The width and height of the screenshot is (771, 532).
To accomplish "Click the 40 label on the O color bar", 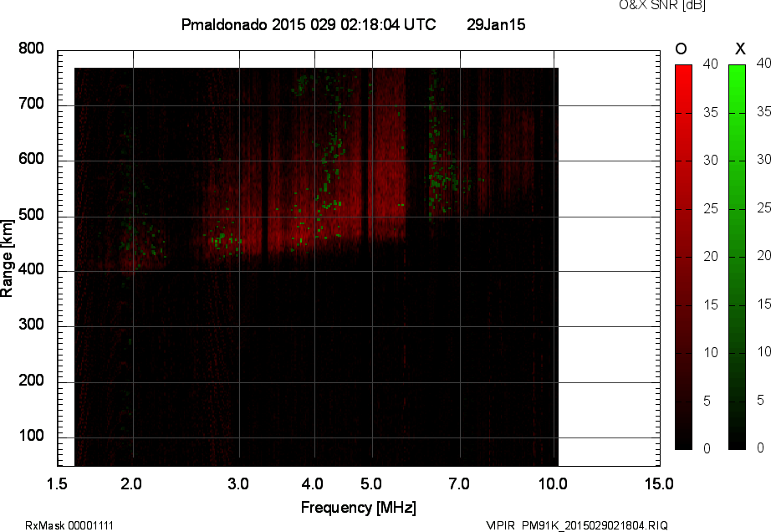I will 711,64.
